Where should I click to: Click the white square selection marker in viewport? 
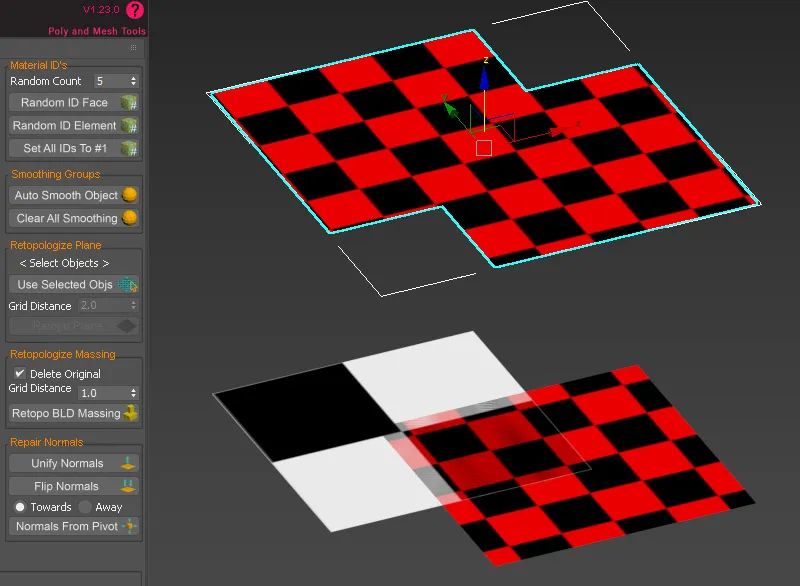point(484,148)
